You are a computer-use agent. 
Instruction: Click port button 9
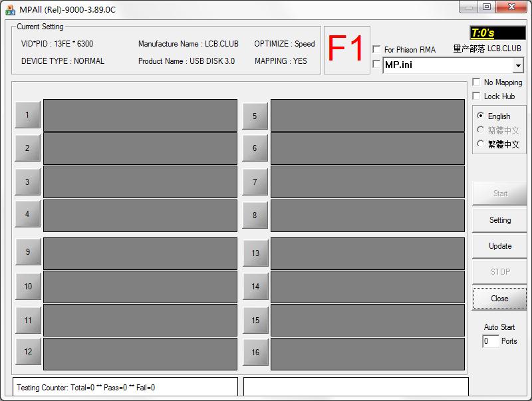28,252
